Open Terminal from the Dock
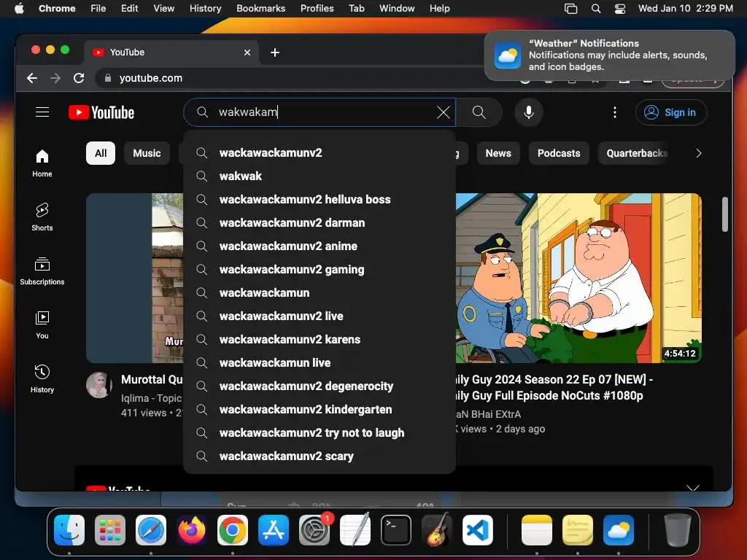The height and width of the screenshot is (560, 747). click(x=396, y=530)
